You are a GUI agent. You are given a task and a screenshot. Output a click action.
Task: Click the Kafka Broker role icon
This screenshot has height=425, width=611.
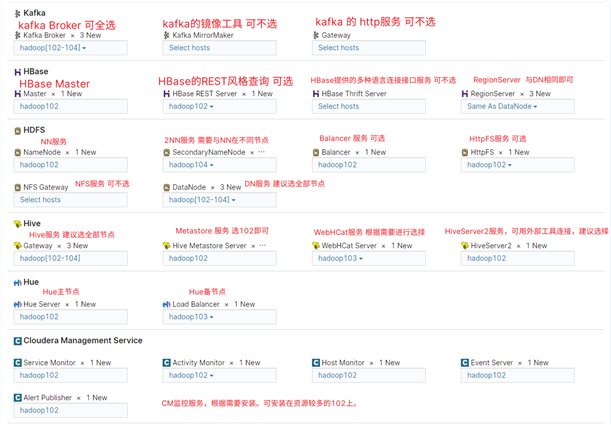(x=18, y=35)
